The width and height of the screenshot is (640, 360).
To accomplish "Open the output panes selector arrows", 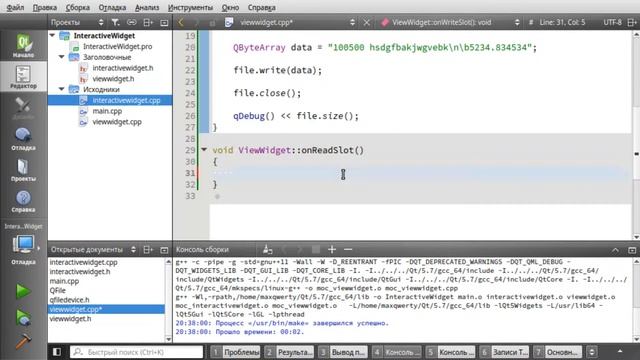I will pyautogui.click(x=592, y=351).
